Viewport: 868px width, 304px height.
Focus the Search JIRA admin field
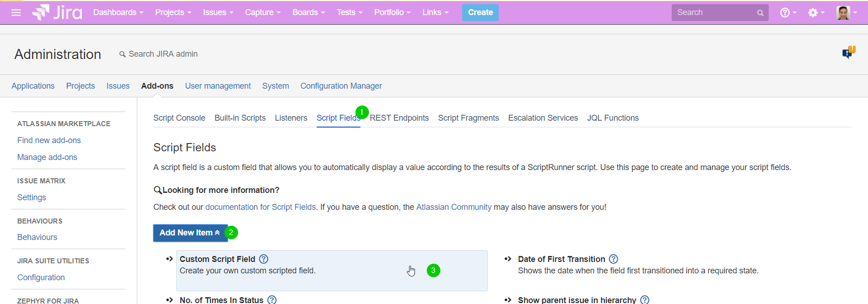pos(163,54)
